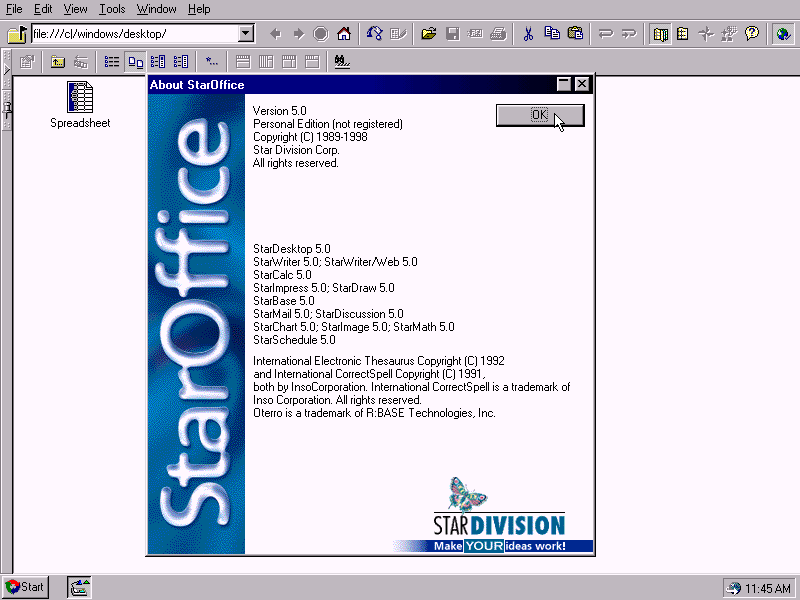Viewport: 800px width, 600px height.
Task: Click the 'StarBase 5.0' line
Action: (284, 301)
